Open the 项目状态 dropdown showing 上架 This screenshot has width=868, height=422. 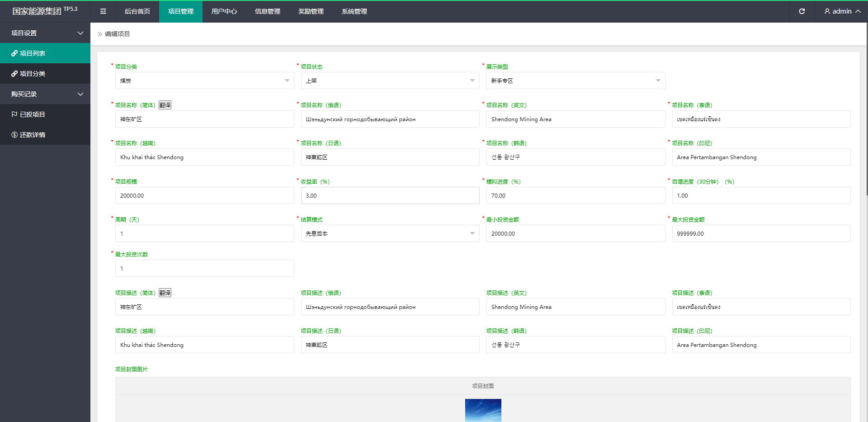[390, 81]
